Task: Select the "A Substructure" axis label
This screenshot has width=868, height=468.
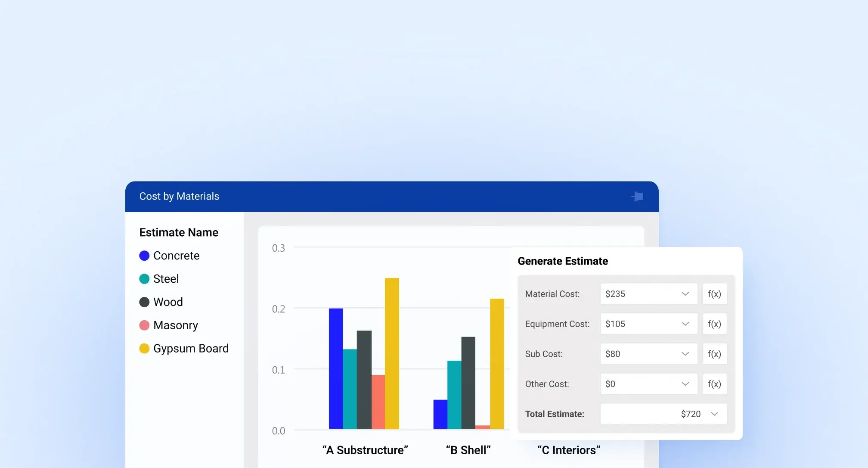Action: tap(365, 450)
